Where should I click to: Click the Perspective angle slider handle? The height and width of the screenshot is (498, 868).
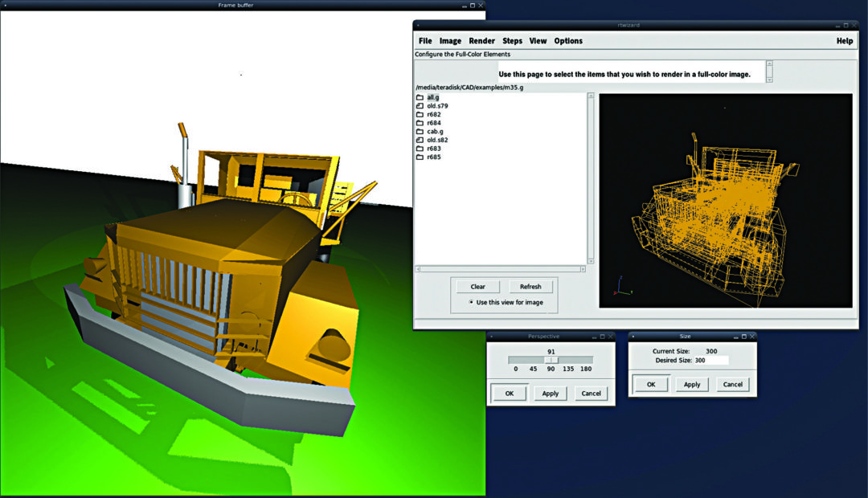point(551,360)
